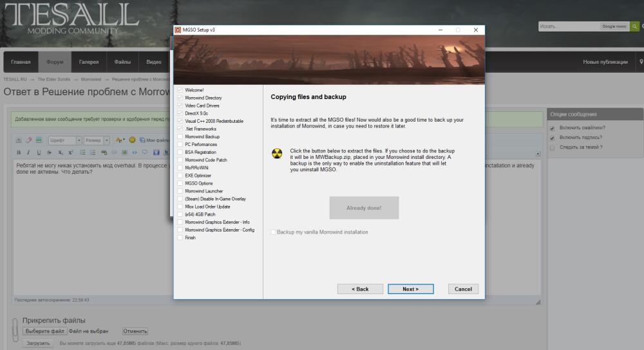
Task: Open Мои файлы in the editor toolbar
Action: click(x=155, y=140)
